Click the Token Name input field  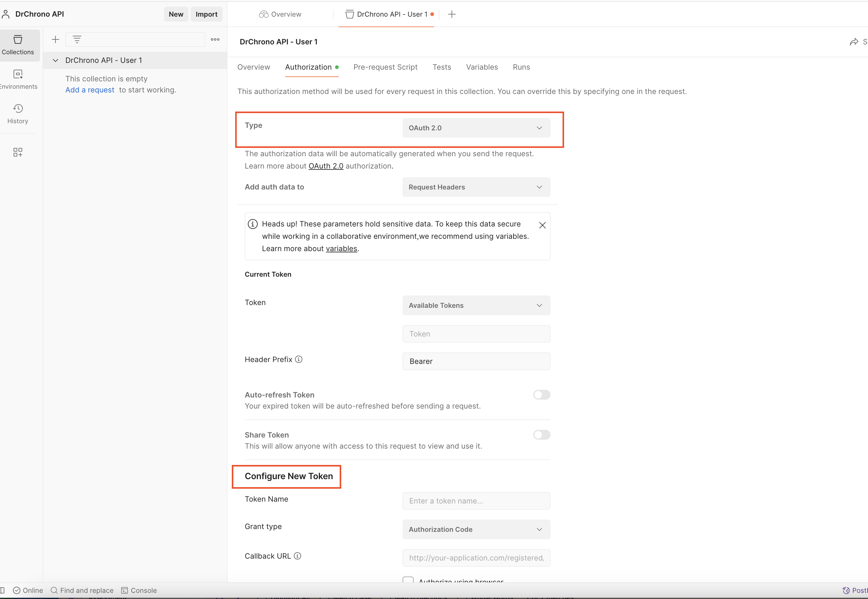(476, 501)
